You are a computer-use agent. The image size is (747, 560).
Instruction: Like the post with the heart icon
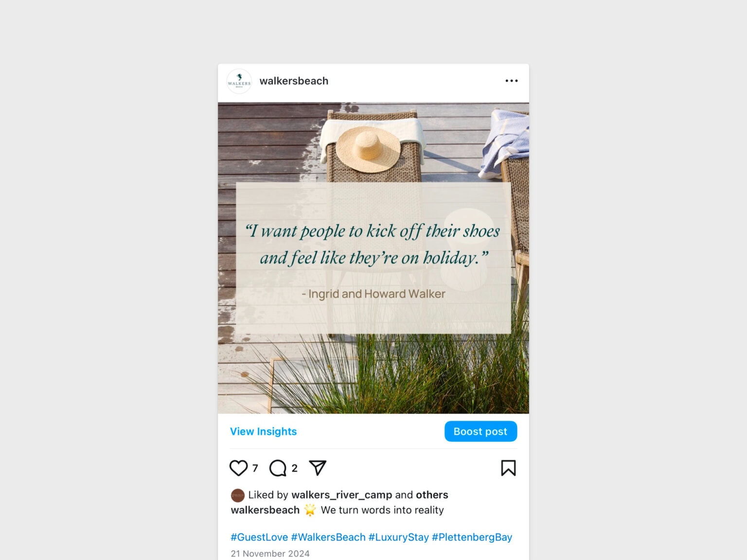[x=238, y=468]
